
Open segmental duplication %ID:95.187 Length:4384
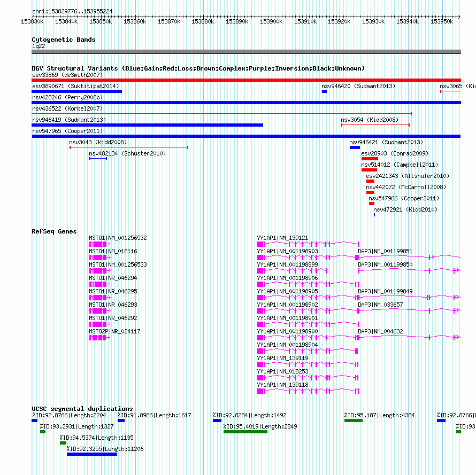click(354, 421)
